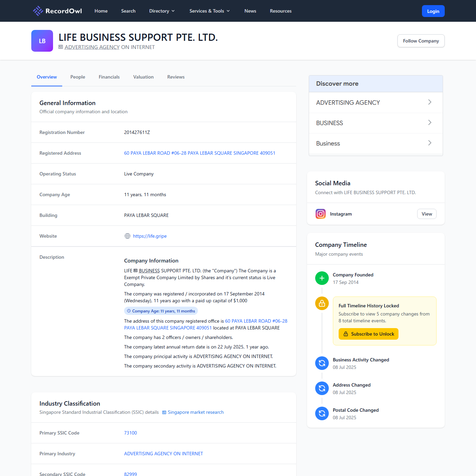Switch to the Reviews tab
This screenshot has height=476, width=476.
(176, 77)
